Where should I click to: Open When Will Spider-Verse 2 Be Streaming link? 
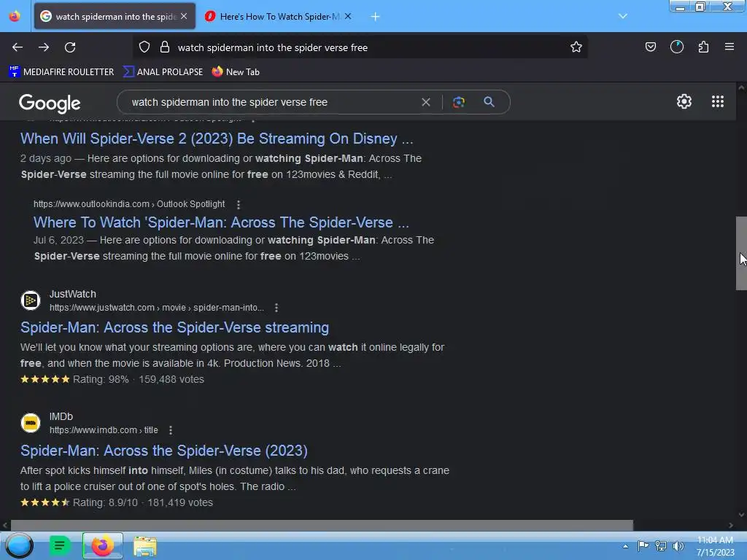217,139
